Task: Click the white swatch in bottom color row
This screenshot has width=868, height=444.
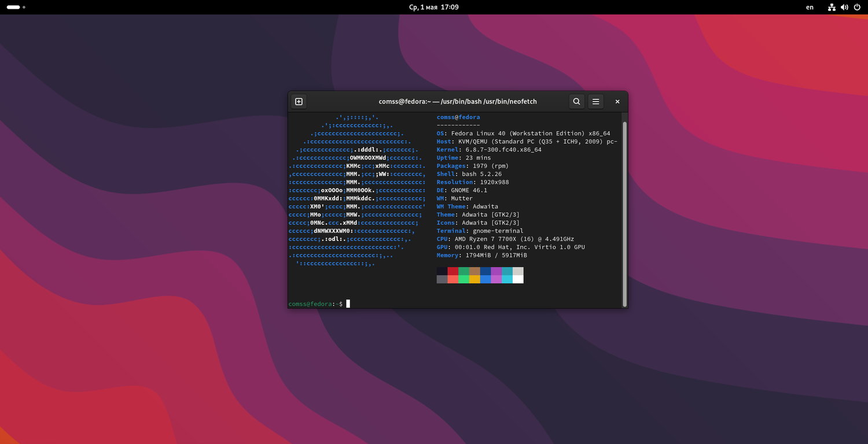Action: (518, 279)
